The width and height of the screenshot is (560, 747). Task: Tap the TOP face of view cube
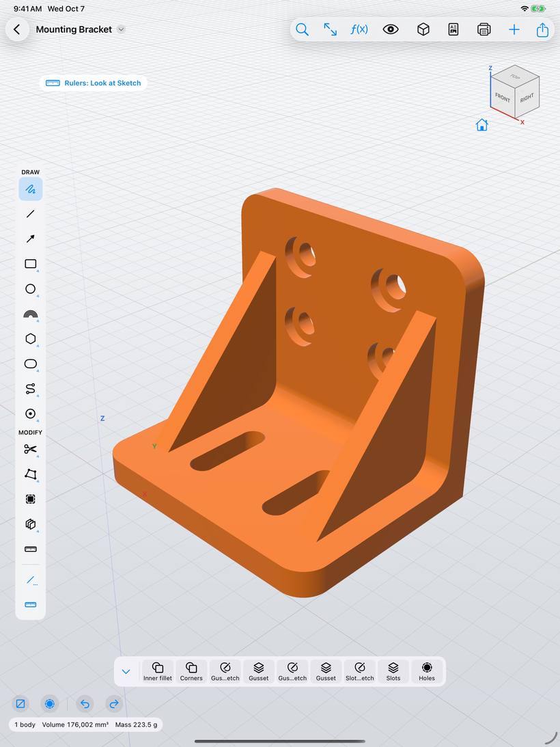(515, 77)
